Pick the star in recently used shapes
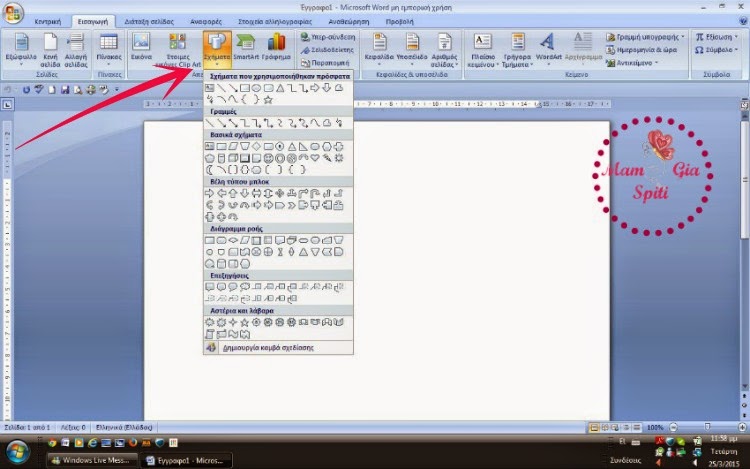Viewport: 750px width, 469px height. [x=268, y=99]
